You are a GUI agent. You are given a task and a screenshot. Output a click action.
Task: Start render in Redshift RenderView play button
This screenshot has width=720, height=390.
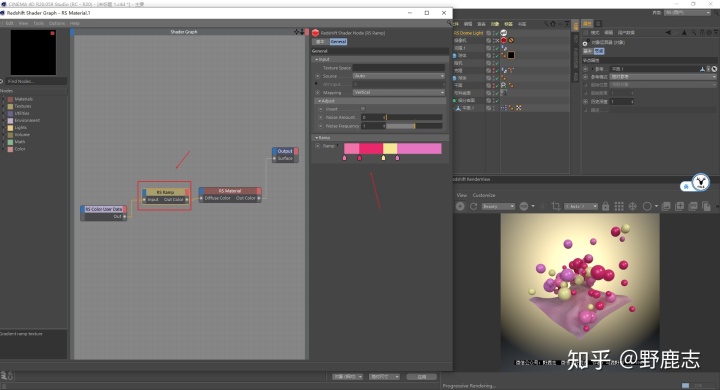tap(460, 206)
